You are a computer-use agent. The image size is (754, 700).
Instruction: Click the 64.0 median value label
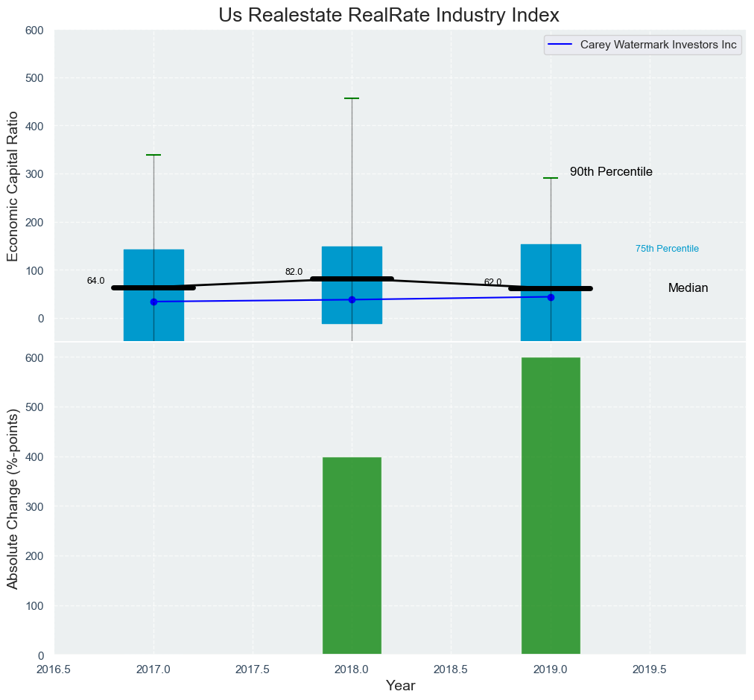tap(95, 281)
